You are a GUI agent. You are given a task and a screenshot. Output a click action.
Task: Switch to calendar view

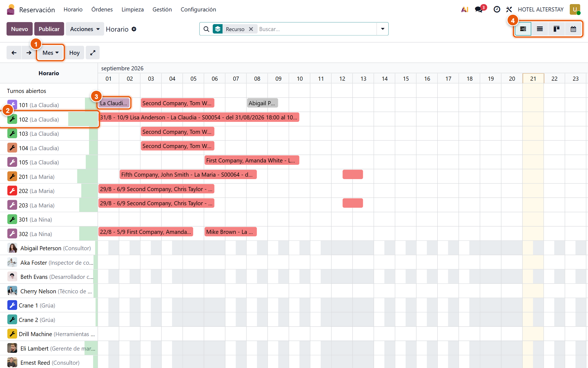573,29
